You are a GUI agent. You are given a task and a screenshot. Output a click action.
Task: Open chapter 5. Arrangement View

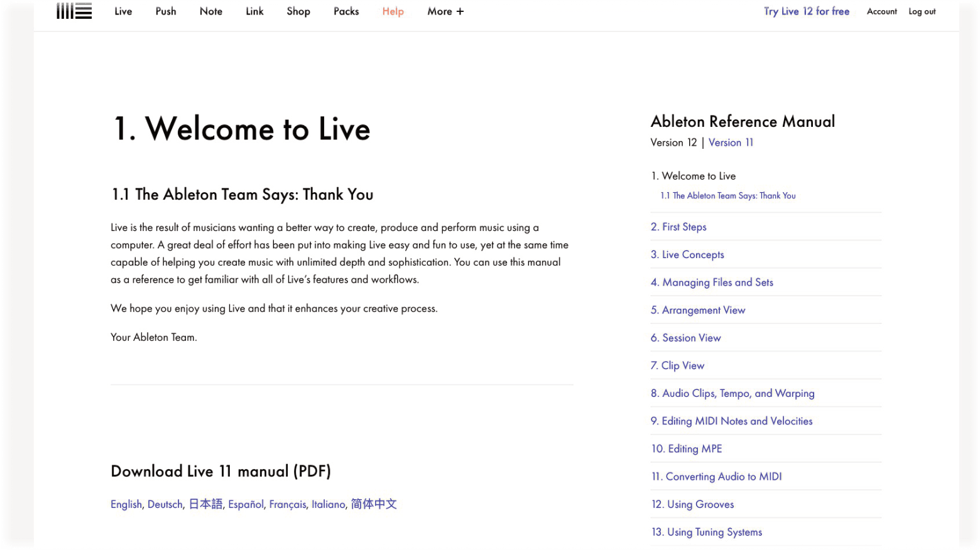pos(698,310)
